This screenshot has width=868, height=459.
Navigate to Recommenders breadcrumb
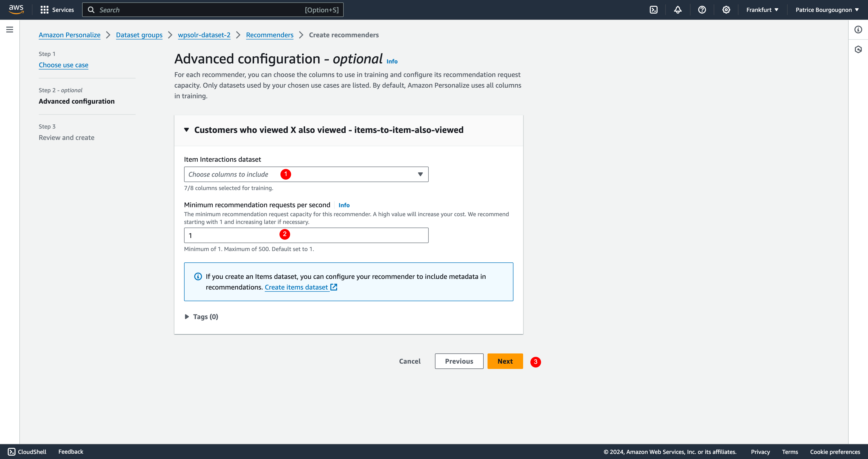pos(270,35)
